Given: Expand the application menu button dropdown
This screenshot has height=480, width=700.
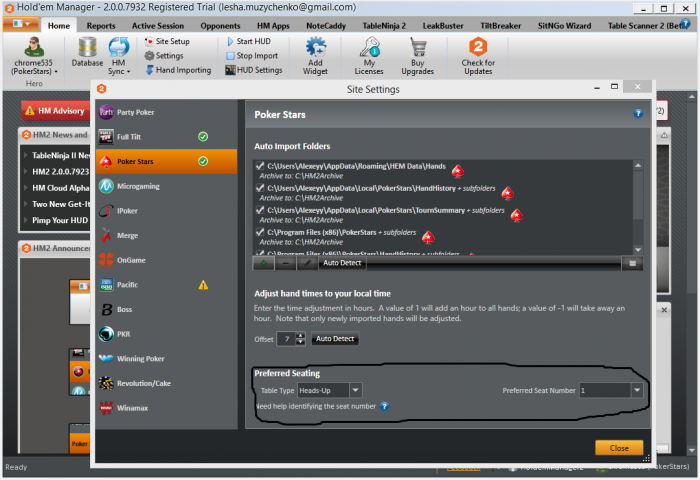Looking at the screenshot, I should click(x=20, y=24).
